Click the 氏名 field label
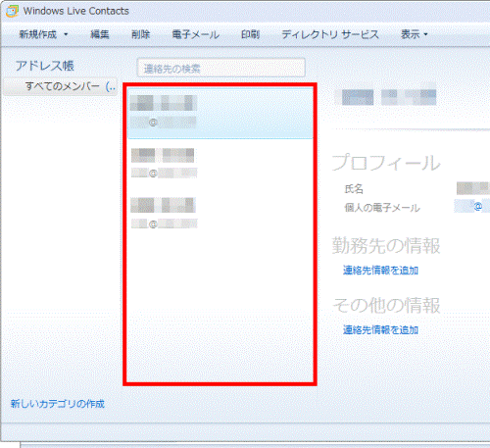The image size is (490, 448). tap(354, 189)
